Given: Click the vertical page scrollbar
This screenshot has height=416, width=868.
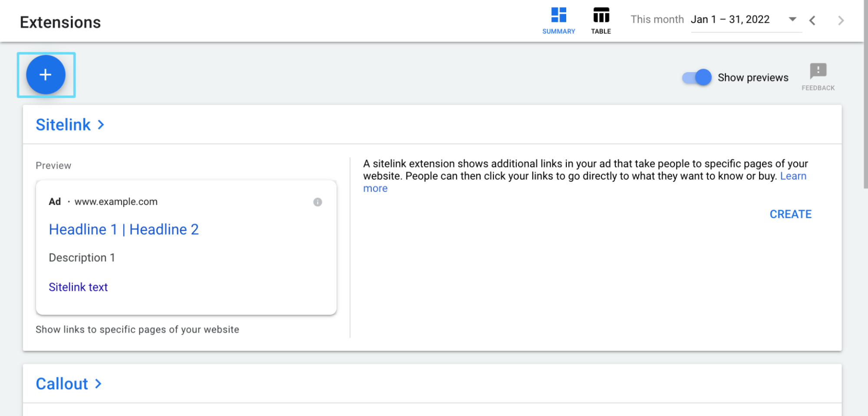Looking at the screenshot, I should [x=865, y=94].
